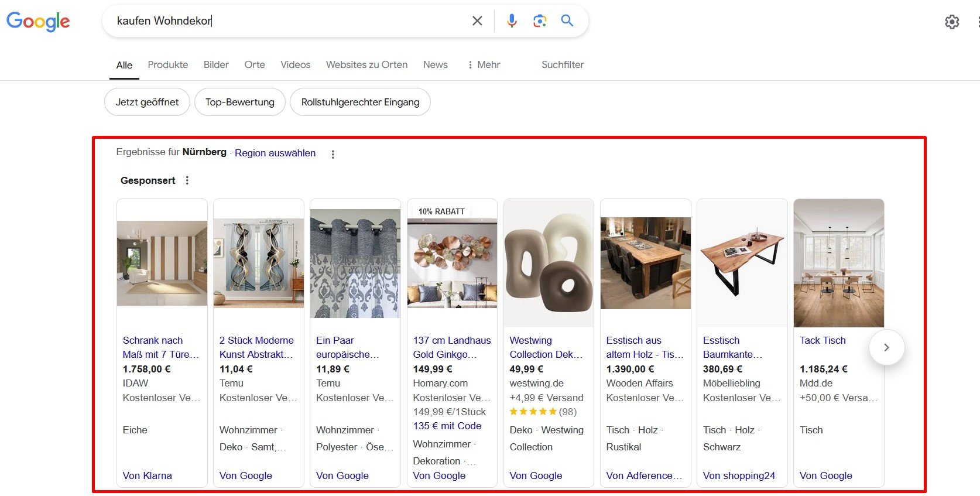Open Esstisch aus altem Holz link

tap(645, 347)
